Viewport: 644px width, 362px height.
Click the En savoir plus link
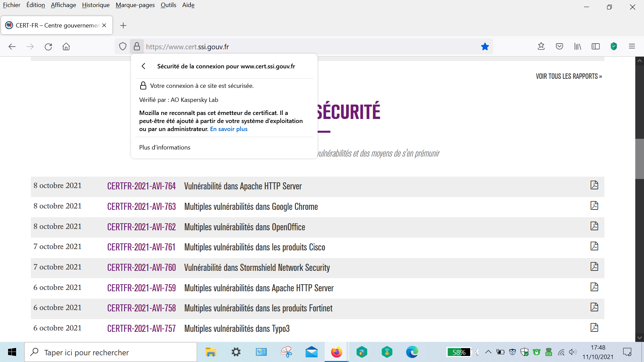228,129
